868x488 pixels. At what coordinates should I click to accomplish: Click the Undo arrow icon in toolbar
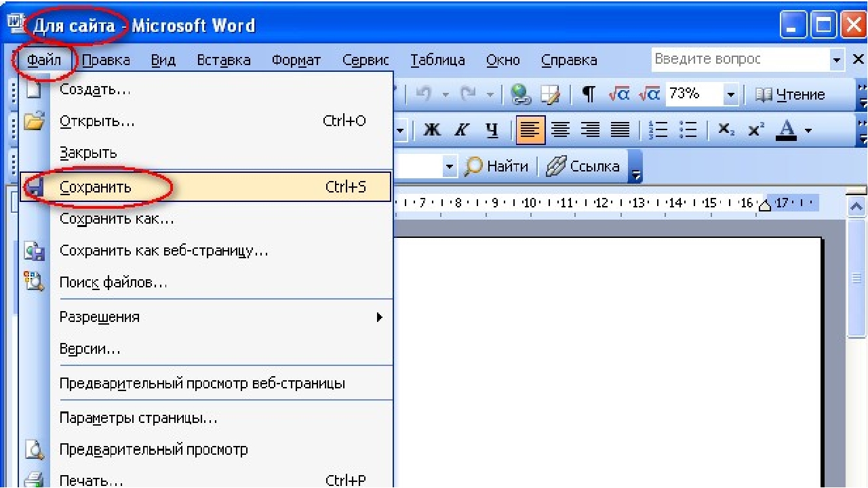425,95
